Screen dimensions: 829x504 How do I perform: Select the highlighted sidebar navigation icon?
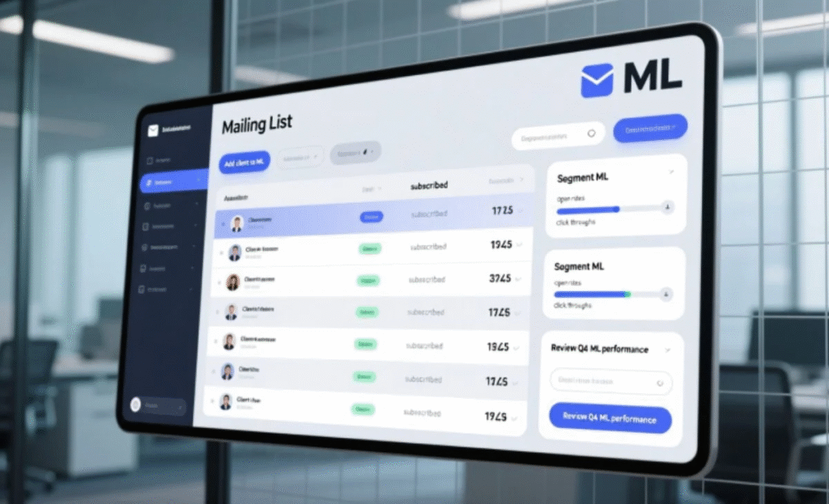pyautogui.click(x=149, y=181)
